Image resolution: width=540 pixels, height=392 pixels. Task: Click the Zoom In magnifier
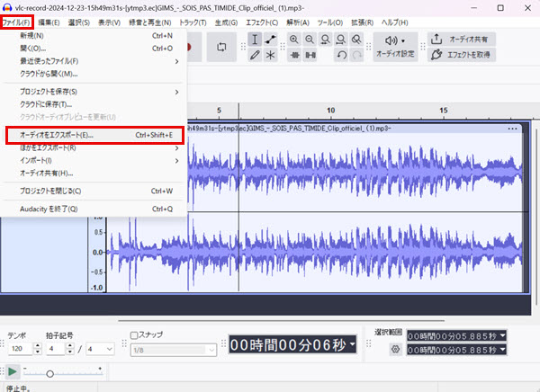(x=293, y=40)
